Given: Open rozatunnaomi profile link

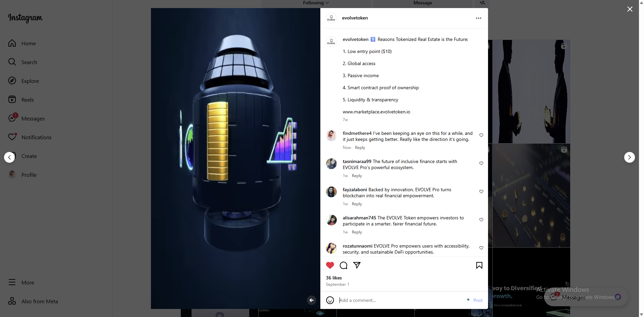Looking at the screenshot, I should 358,246.
